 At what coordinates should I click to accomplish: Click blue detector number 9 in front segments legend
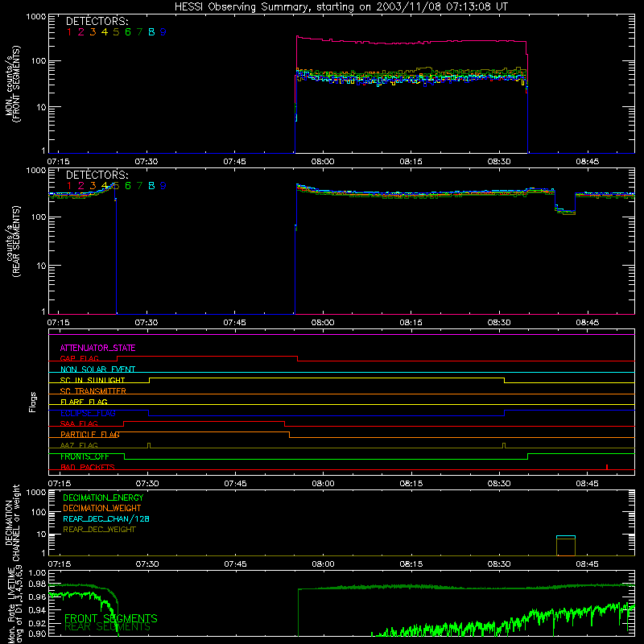(163, 32)
